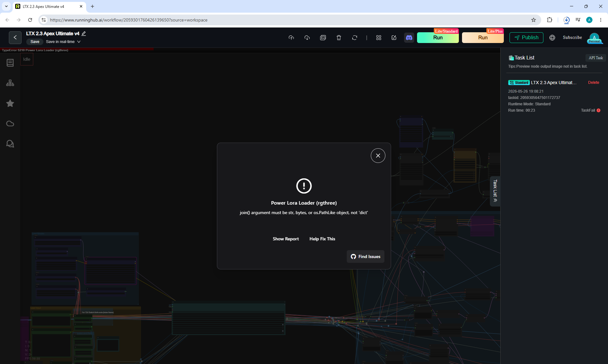Go back using the left-arrow workflow button
The height and width of the screenshot is (364, 608).
[x=15, y=38]
